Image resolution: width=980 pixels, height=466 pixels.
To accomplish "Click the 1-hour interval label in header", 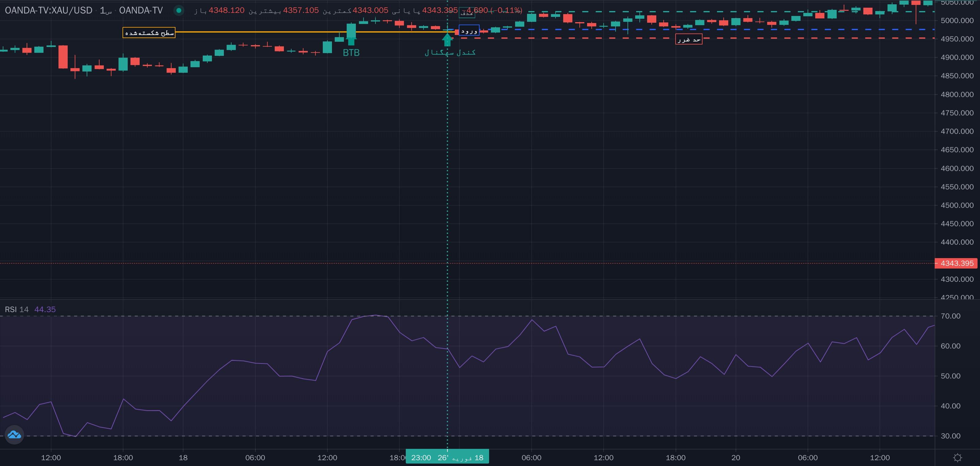I will 106,10.
